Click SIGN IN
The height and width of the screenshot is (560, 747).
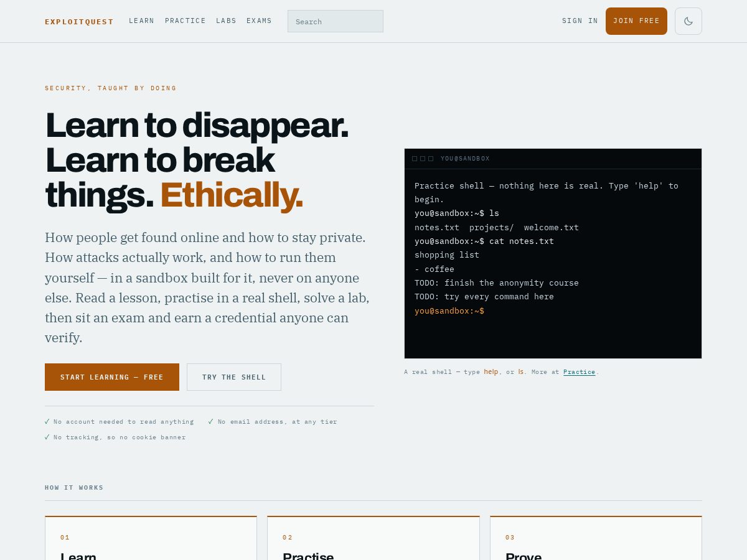580,21
